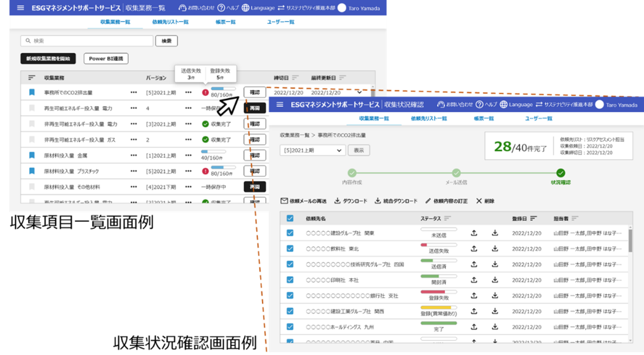Image resolution: width=644 pixels, height=355 pixels.
Task: Click upload icon for ○○○○○ホールディングス 九州
Action: tap(474, 327)
